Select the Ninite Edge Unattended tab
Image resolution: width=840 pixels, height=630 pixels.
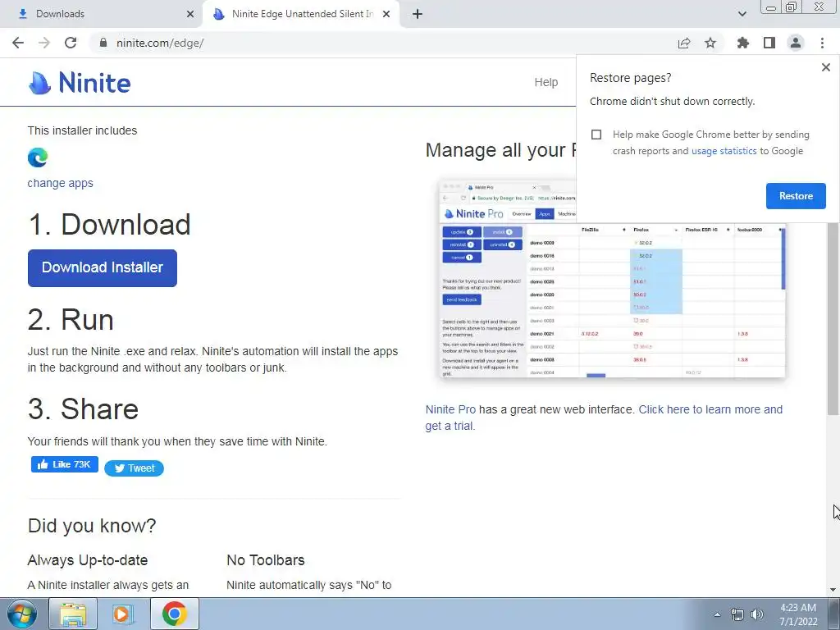click(x=301, y=14)
